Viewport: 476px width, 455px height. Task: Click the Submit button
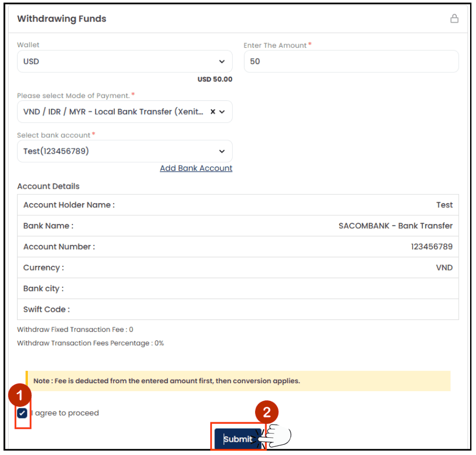(x=237, y=438)
